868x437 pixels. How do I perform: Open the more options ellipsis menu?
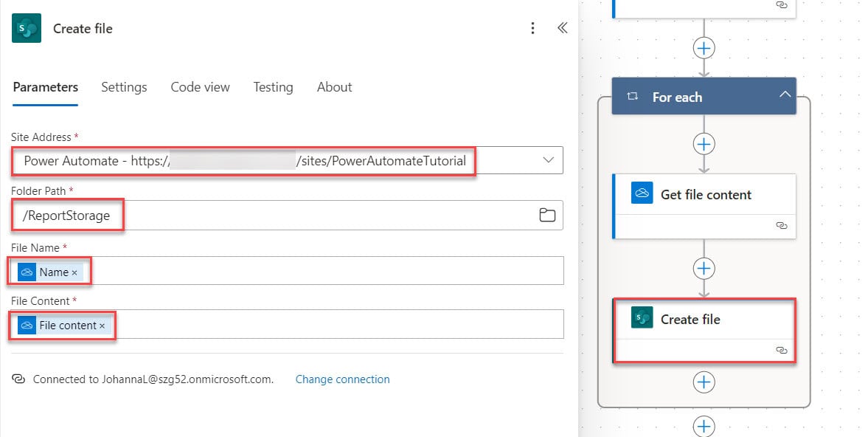(533, 28)
